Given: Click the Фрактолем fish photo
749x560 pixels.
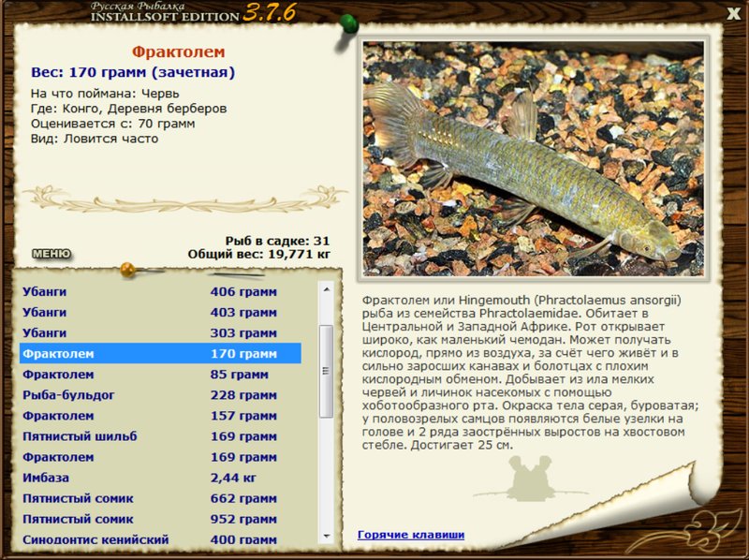Looking at the screenshot, I should (533, 158).
